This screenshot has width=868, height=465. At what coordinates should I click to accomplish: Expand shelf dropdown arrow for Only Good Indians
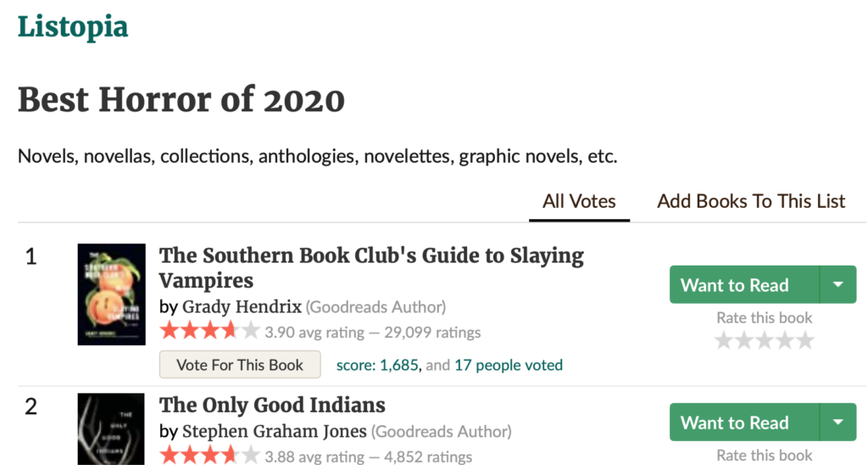point(838,423)
